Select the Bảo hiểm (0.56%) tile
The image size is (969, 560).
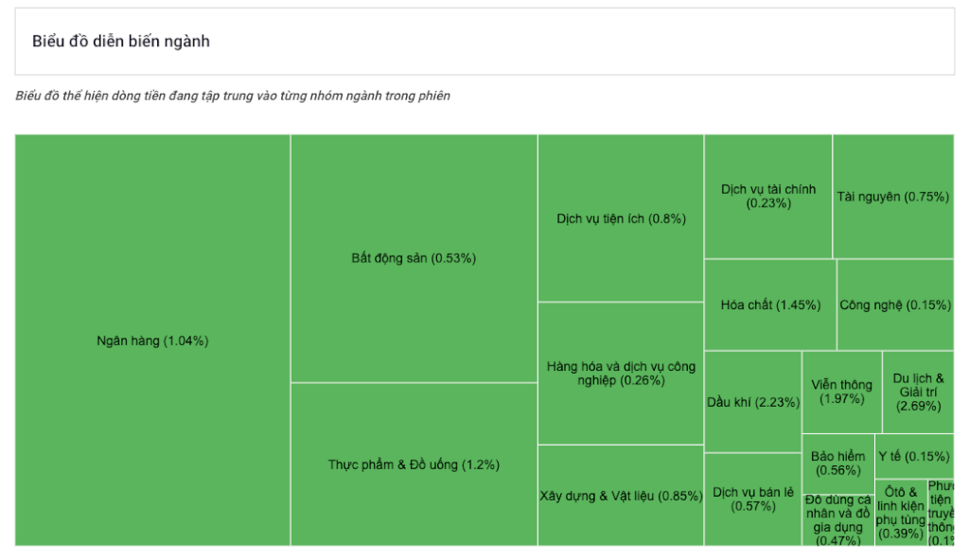click(838, 464)
